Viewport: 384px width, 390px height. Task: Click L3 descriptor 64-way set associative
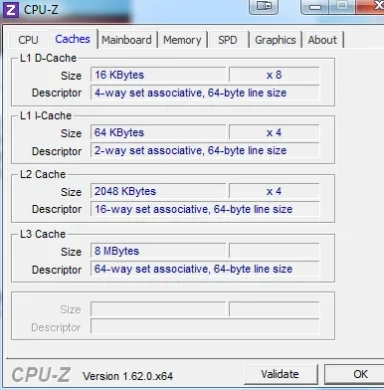point(205,269)
